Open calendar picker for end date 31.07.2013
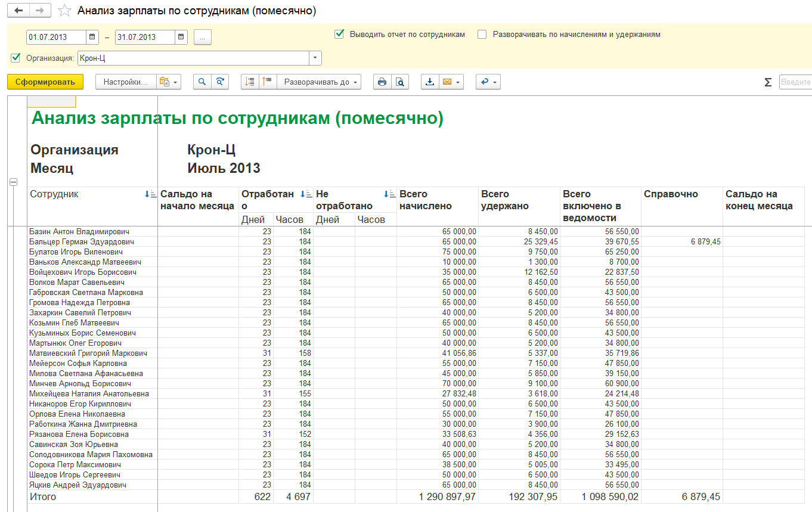This screenshot has width=812, height=512. click(181, 37)
